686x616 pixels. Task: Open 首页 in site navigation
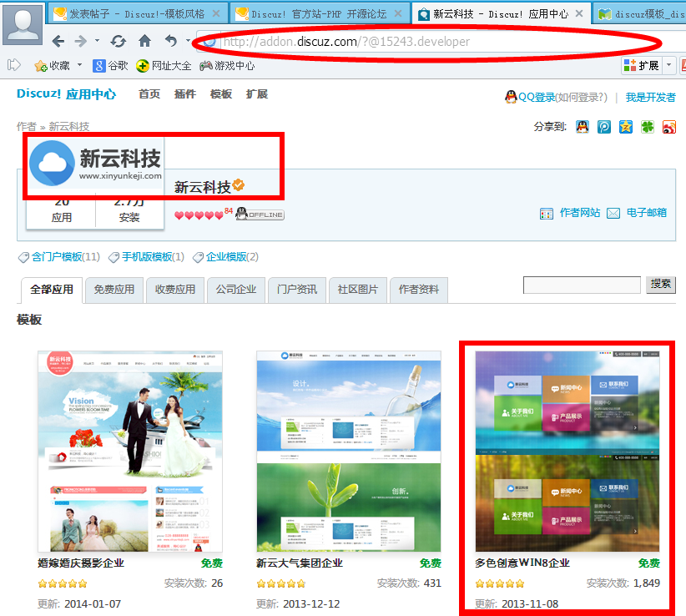[x=149, y=94]
